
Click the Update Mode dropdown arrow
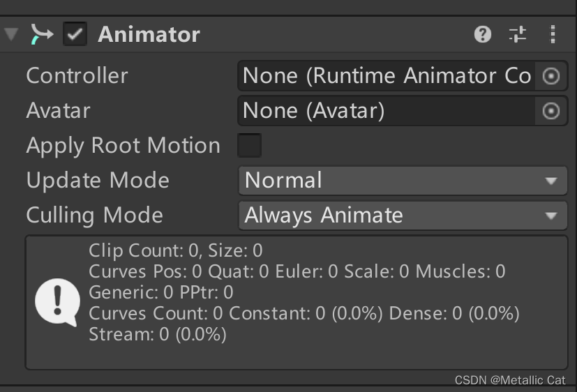click(551, 181)
